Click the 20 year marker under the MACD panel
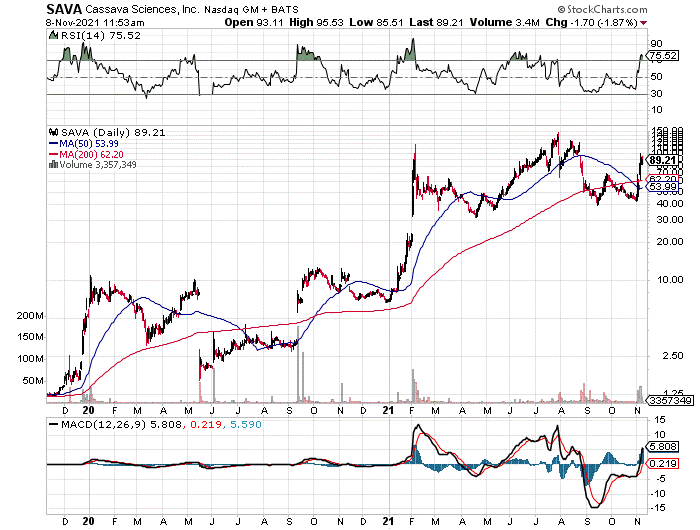 pyautogui.click(x=88, y=521)
